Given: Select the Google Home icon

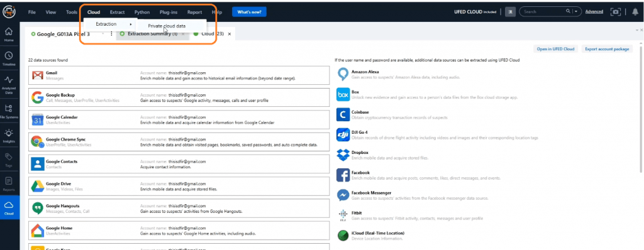Looking at the screenshot, I should [x=38, y=231].
